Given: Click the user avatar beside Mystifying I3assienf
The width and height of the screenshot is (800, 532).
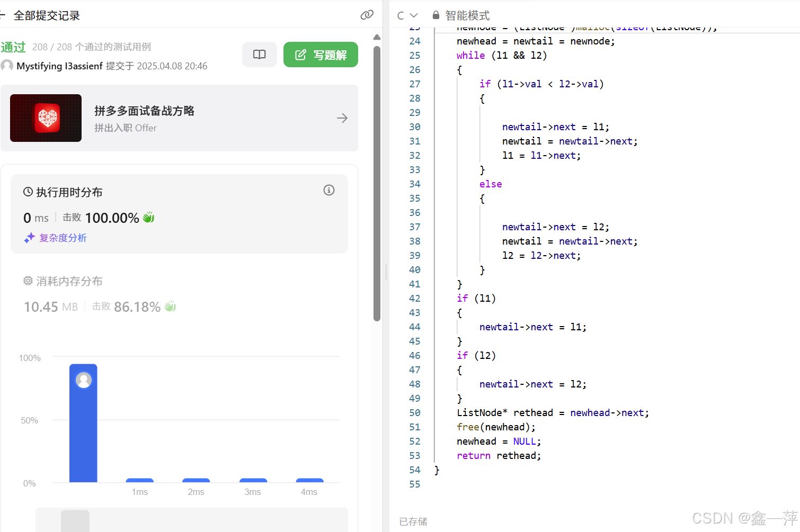Looking at the screenshot, I should (x=7, y=66).
